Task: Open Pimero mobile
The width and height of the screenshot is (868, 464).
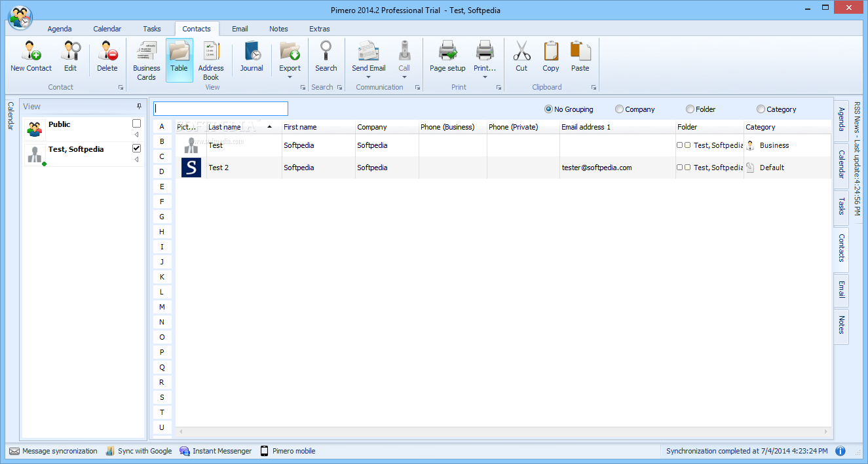Action: pos(288,451)
